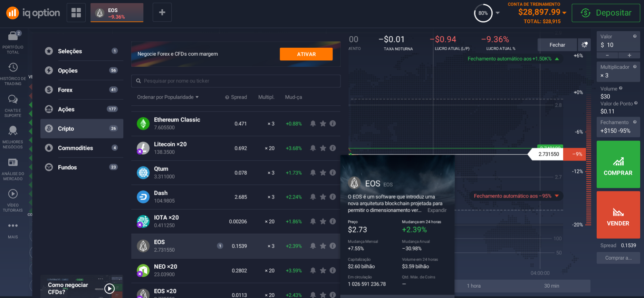
Task: Select the Fundos category
Action: (82, 167)
